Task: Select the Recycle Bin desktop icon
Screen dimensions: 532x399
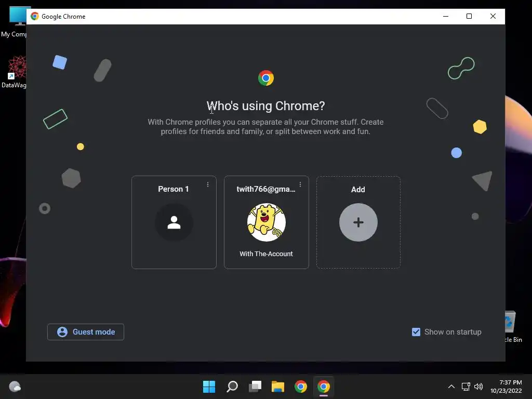Action: (x=513, y=326)
